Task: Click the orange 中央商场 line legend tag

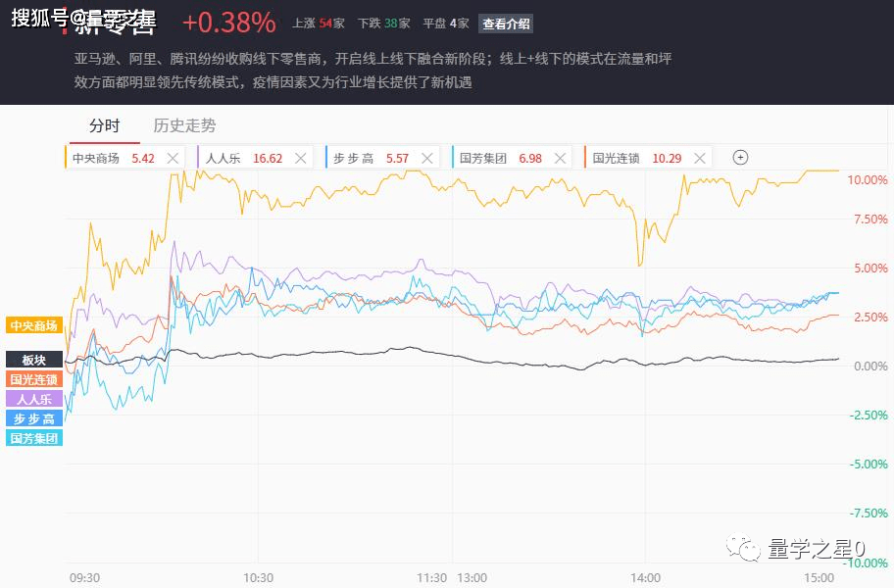Action: pyautogui.click(x=34, y=325)
